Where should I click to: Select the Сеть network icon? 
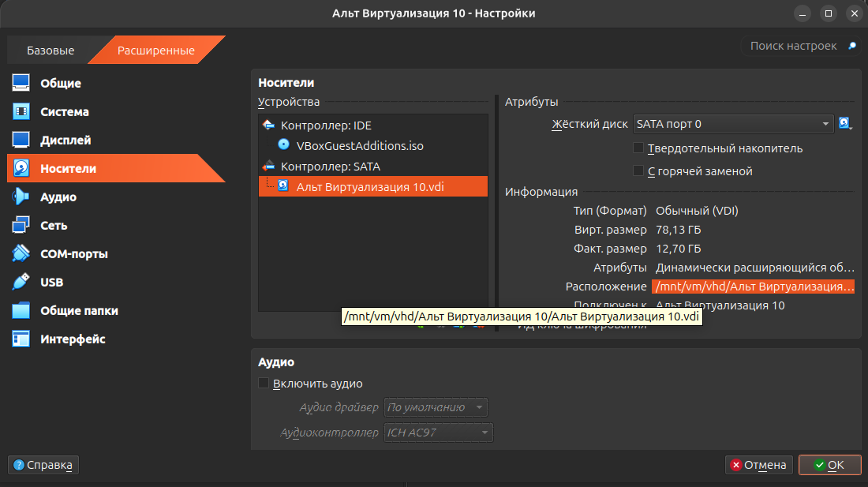pos(21,225)
